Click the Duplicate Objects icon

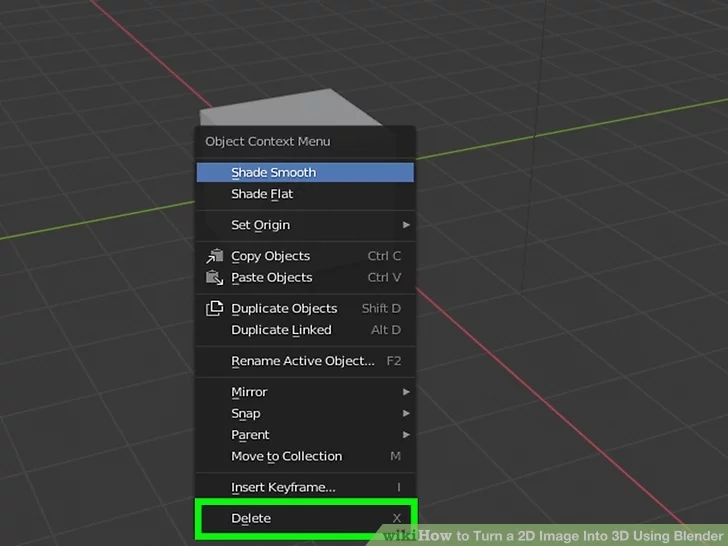coord(215,308)
